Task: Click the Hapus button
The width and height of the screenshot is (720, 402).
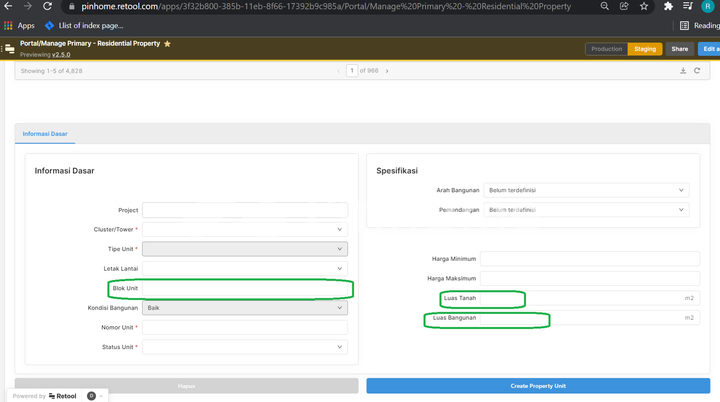Action: (186, 386)
